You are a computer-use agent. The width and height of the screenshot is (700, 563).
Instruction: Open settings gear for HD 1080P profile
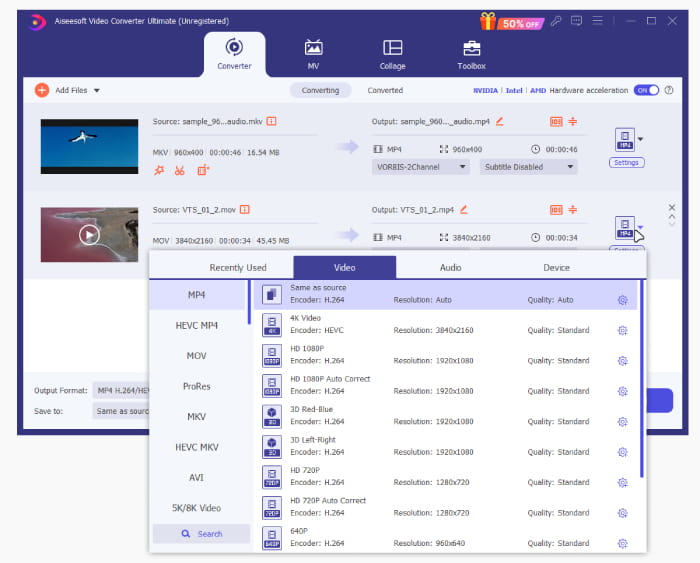click(622, 361)
